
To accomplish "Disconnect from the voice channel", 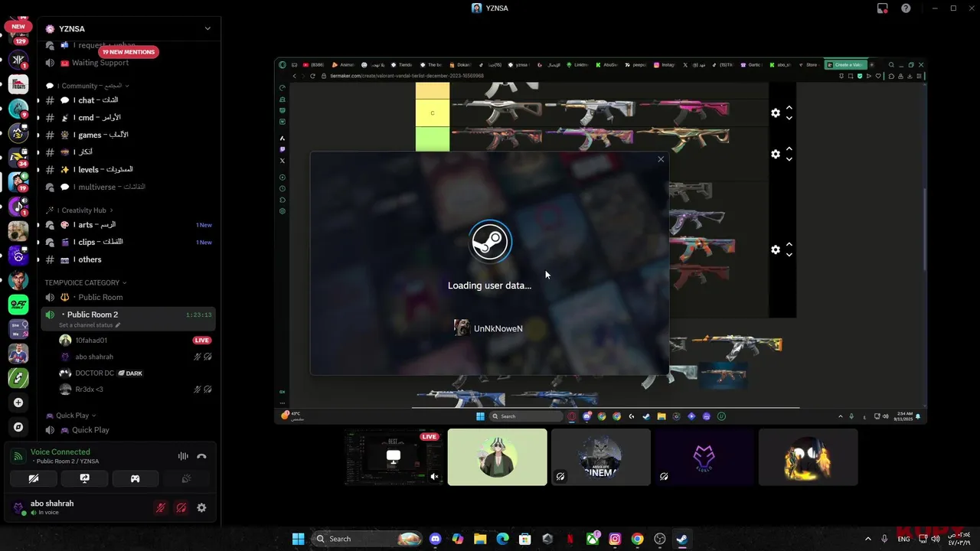I will click(201, 456).
